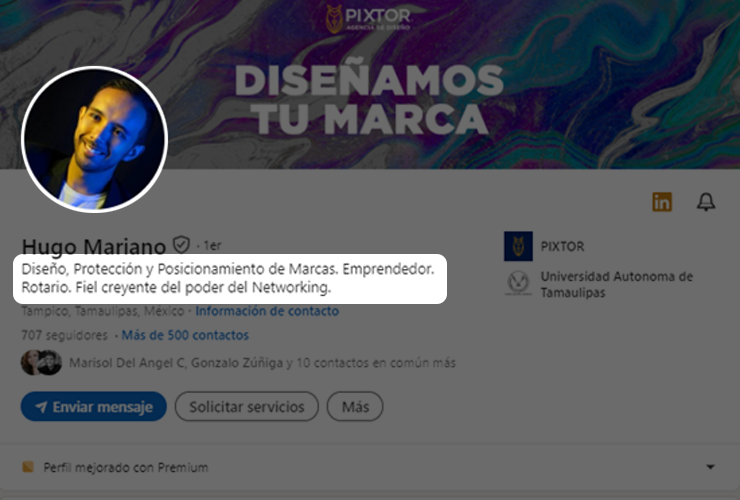Image resolution: width=740 pixels, height=500 pixels.
Task: Open the Información de contacto link
Action: (x=267, y=311)
